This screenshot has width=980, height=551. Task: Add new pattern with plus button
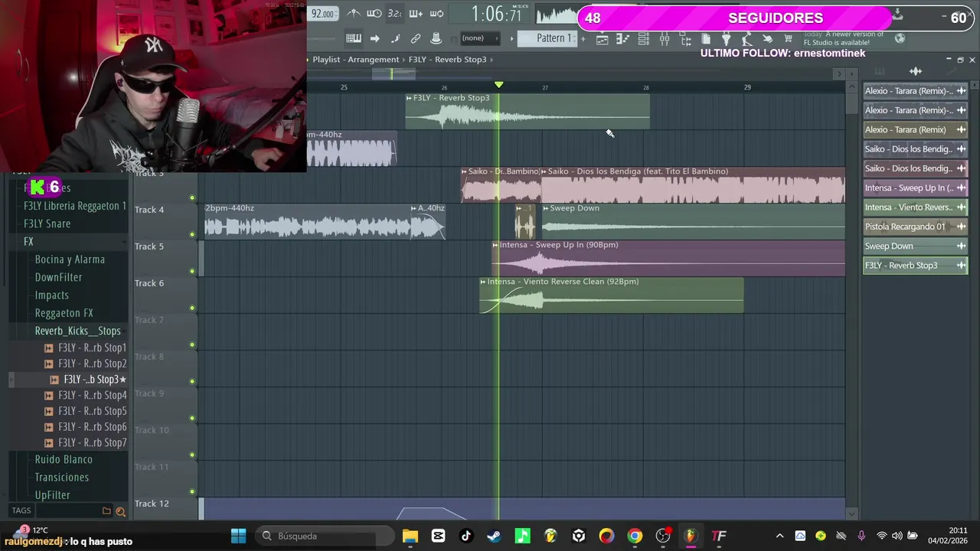pos(584,38)
